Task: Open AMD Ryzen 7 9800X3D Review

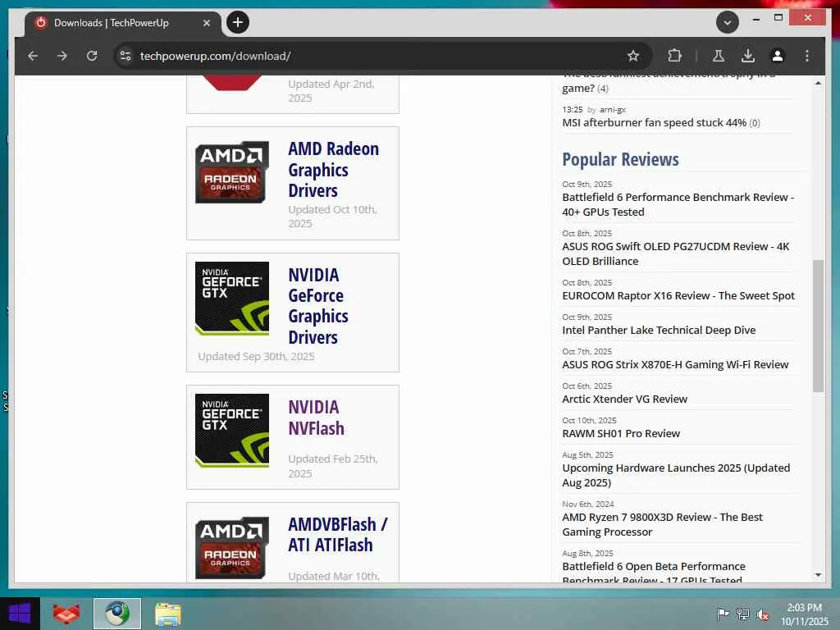Action: coord(662,524)
